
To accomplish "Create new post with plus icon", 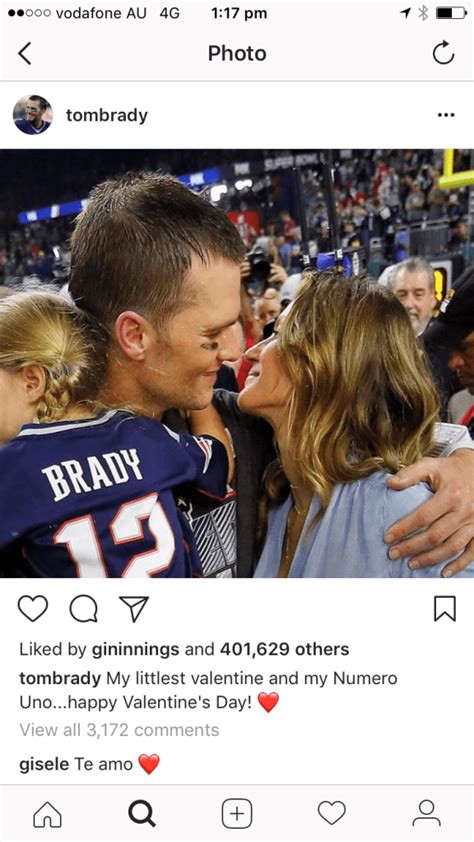I will [x=237, y=814].
